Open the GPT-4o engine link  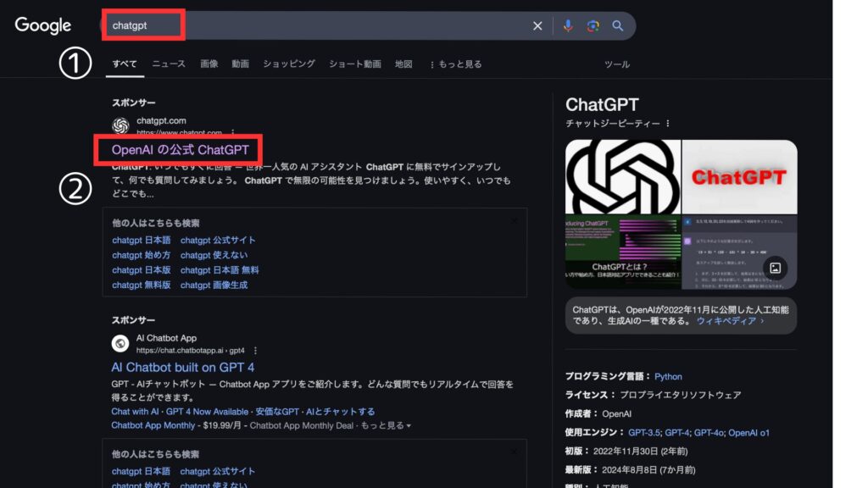pos(709,433)
